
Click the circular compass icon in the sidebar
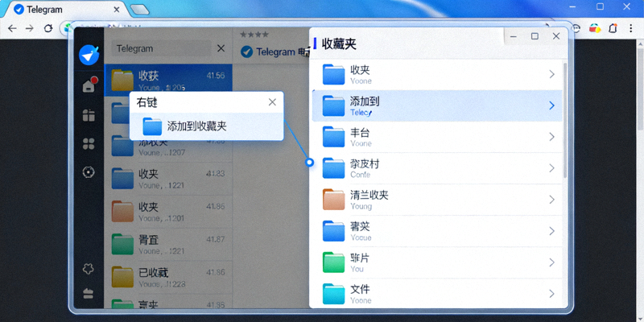pos(89,172)
